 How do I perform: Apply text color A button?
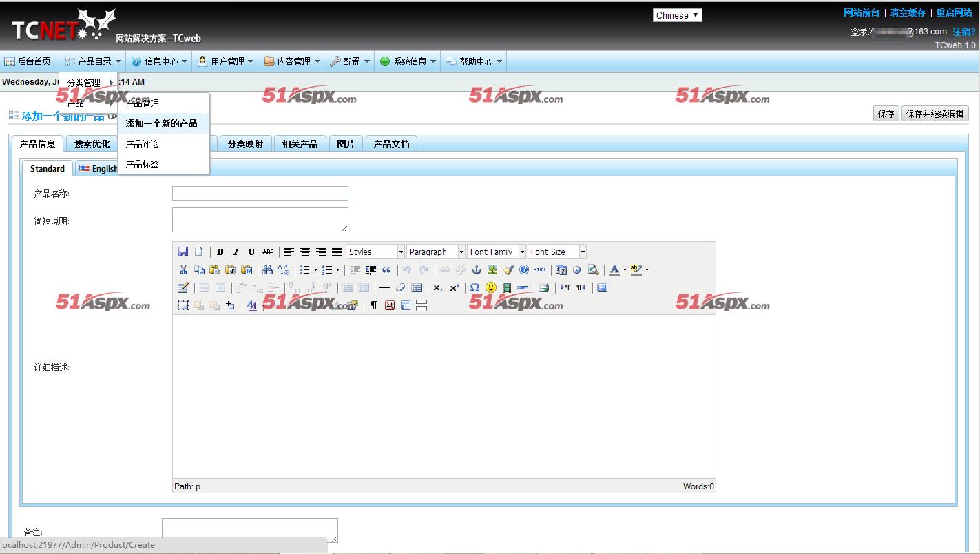pyautogui.click(x=614, y=269)
